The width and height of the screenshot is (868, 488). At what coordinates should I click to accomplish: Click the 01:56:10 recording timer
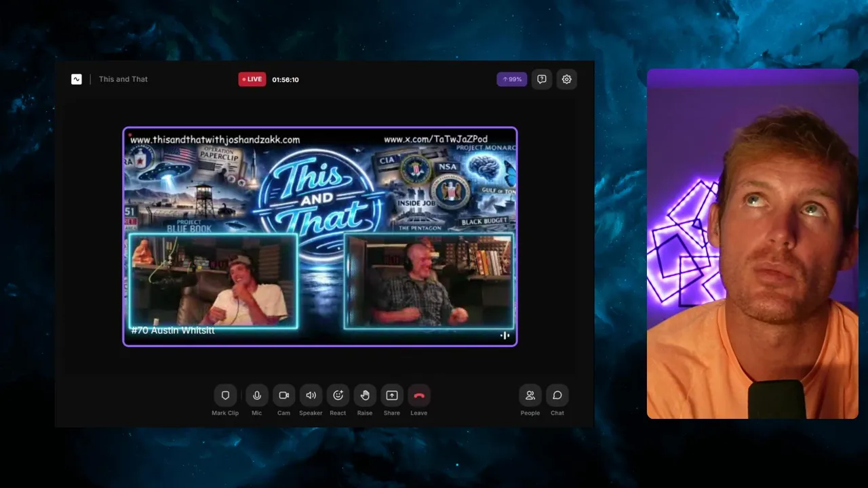[x=285, y=79]
